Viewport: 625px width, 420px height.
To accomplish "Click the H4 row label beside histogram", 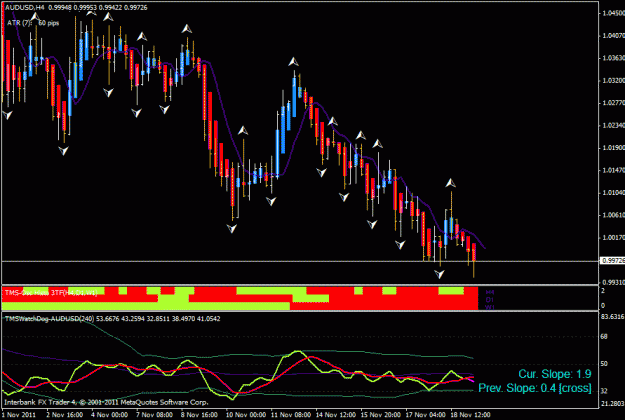I will (x=489, y=292).
